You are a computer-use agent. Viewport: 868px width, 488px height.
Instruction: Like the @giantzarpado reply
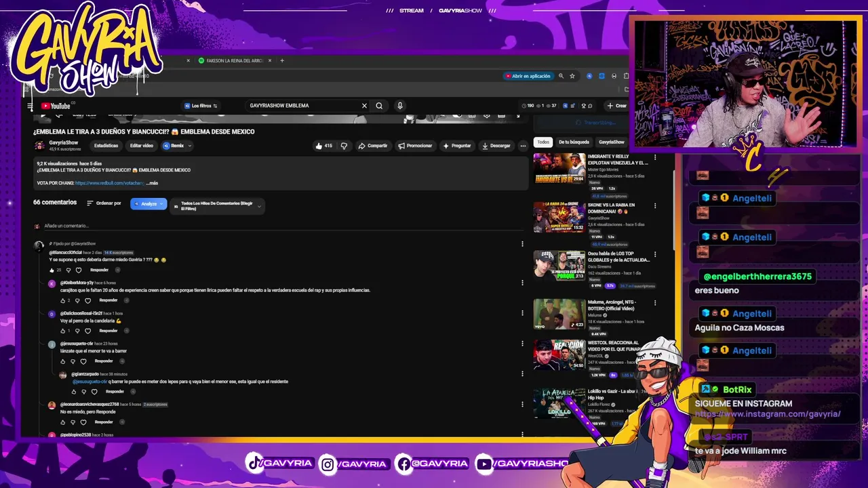point(74,391)
